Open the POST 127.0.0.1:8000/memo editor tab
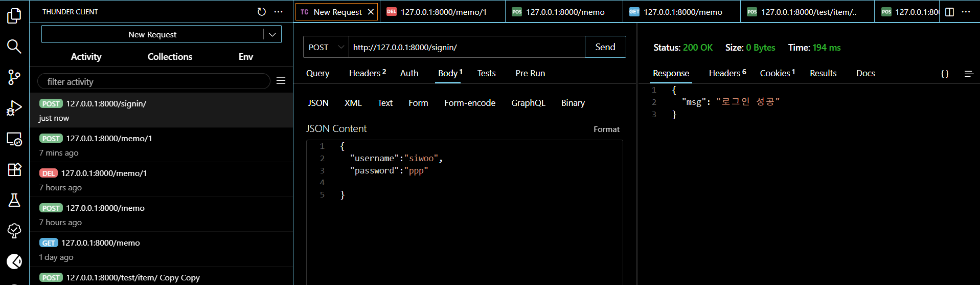Screen dimensions: 980x285 click(x=564, y=12)
